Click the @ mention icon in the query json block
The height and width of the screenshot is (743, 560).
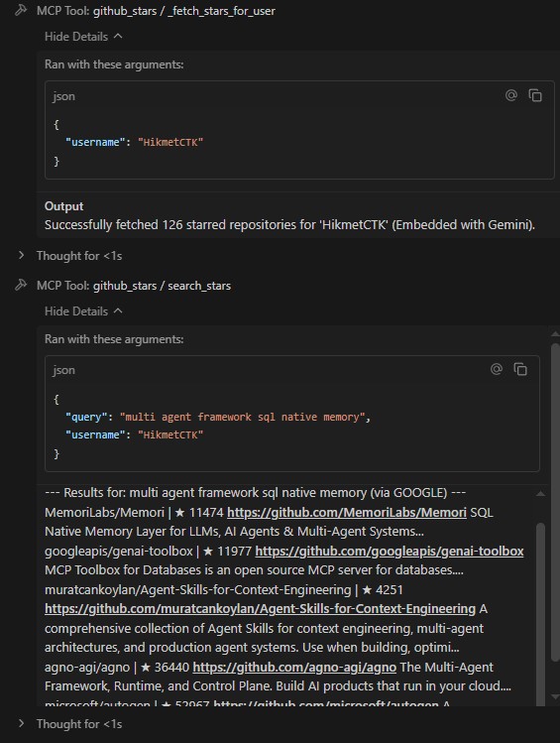[497, 369]
